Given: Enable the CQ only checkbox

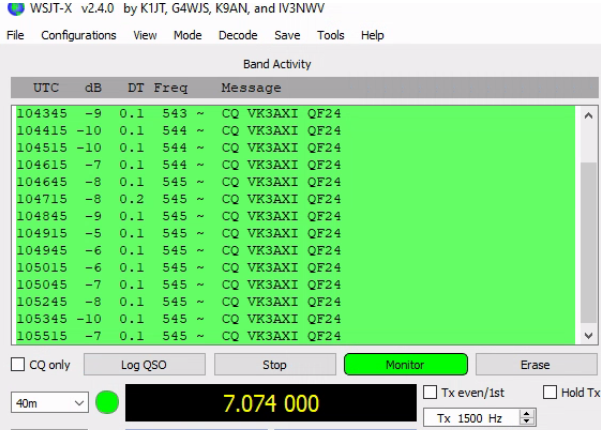Looking at the screenshot, I should click(15, 366).
